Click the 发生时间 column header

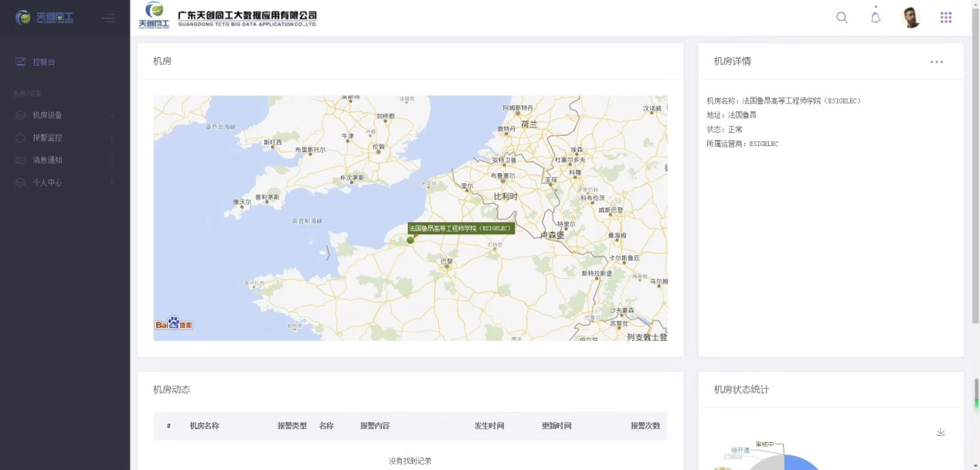pyautogui.click(x=489, y=426)
